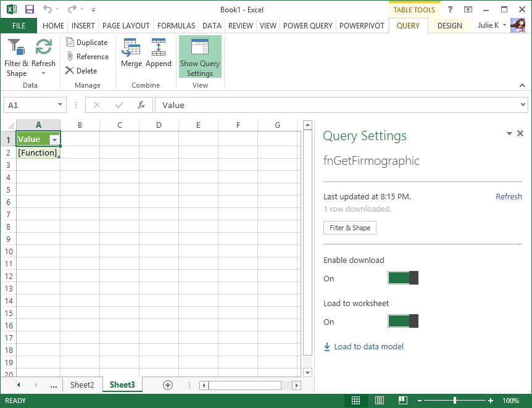The width and height of the screenshot is (532, 408).
Task: Expand the formula bar
Action: pyautogui.click(x=523, y=104)
